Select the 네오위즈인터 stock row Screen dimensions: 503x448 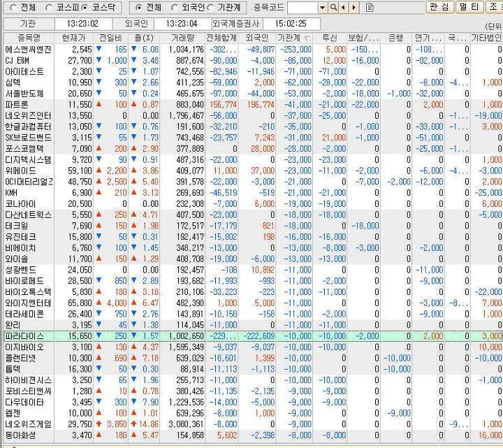[253, 115]
